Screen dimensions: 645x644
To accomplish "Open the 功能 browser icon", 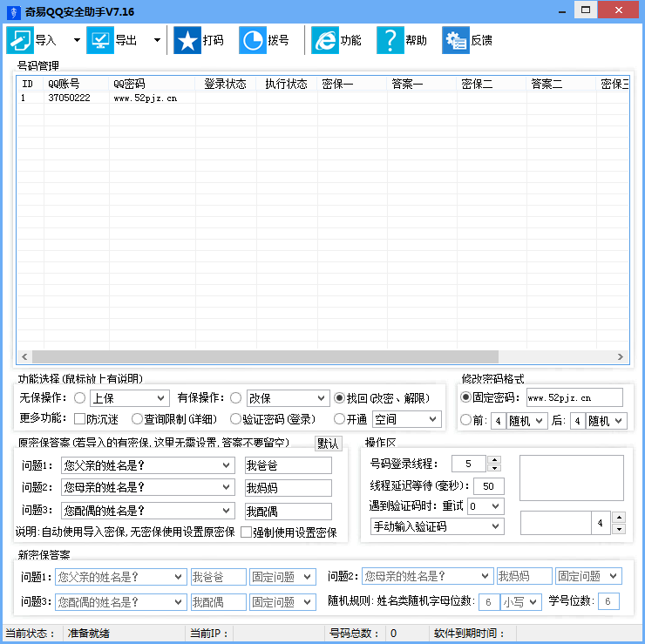I will coord(325,40).
